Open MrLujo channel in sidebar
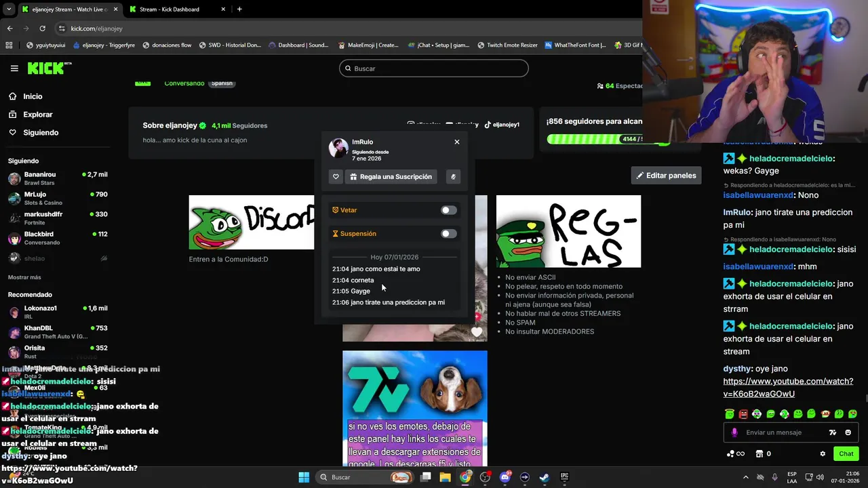 [x=58, y=198]
